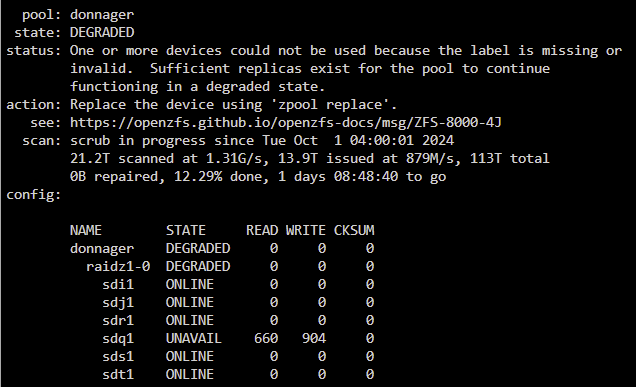
Task: Click the 'zpool replace' command text
Action: pos(330,105)
